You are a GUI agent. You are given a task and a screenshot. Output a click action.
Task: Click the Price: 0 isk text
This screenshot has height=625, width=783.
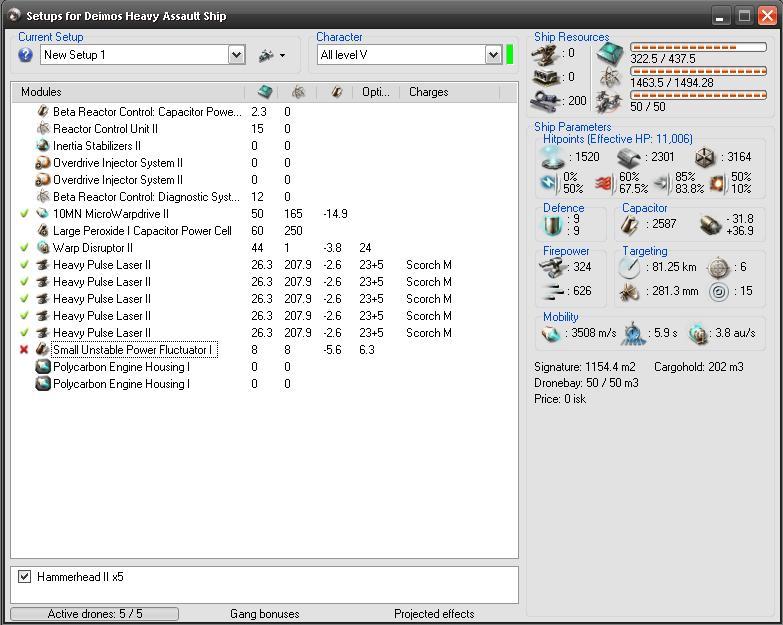click(560, 399)
